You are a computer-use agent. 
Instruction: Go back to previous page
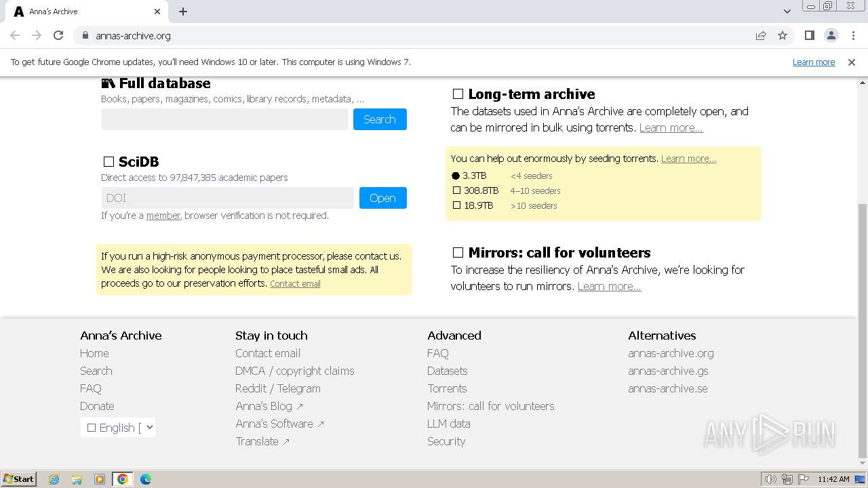tap(15, 35)
